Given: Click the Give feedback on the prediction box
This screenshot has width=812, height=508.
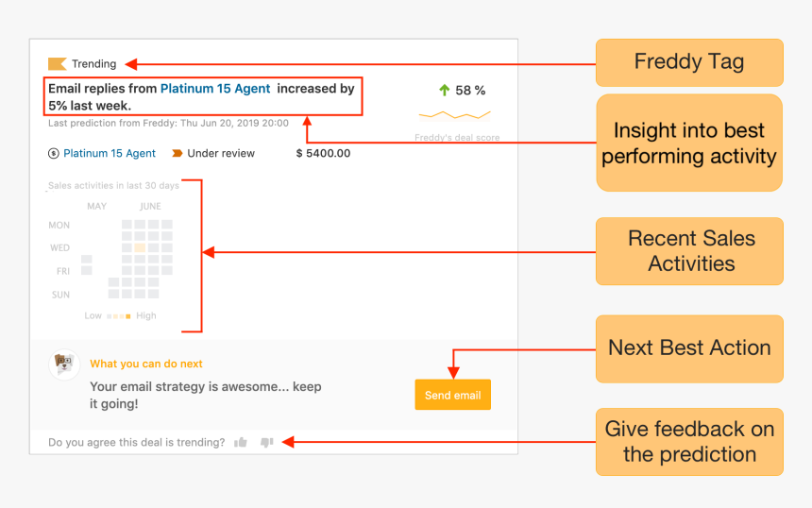Looking at the screenshot, I should click(x=689, y=442).
